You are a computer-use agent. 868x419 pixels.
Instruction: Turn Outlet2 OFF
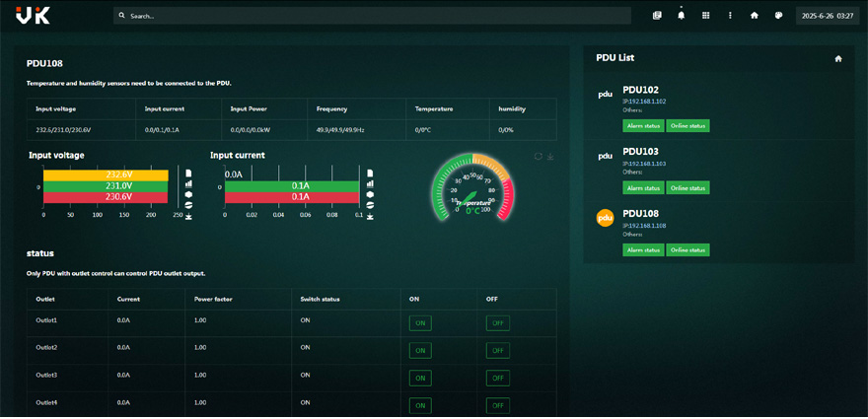(x=497, y=350)
